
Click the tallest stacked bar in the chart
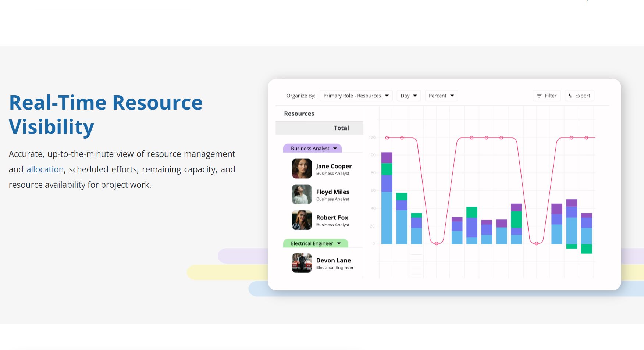(387, 197)
